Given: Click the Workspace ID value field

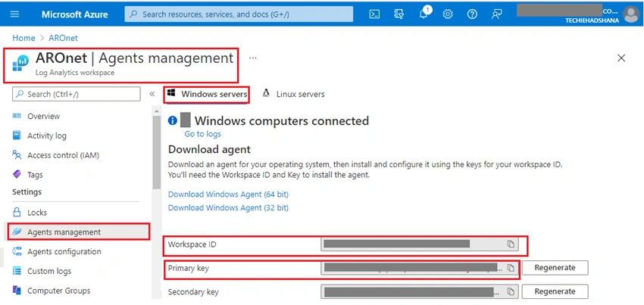Looking at the screenshot, I should (419, 244).
